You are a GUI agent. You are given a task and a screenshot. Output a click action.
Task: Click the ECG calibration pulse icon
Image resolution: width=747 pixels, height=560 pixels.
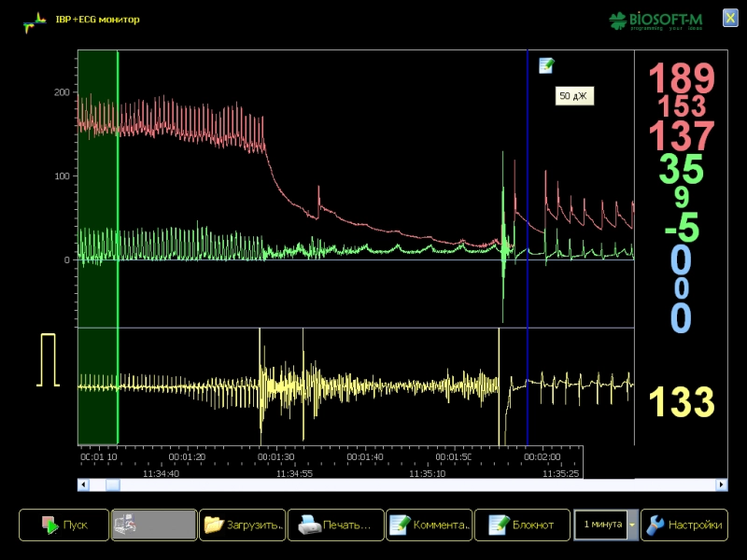coord(48,359)
